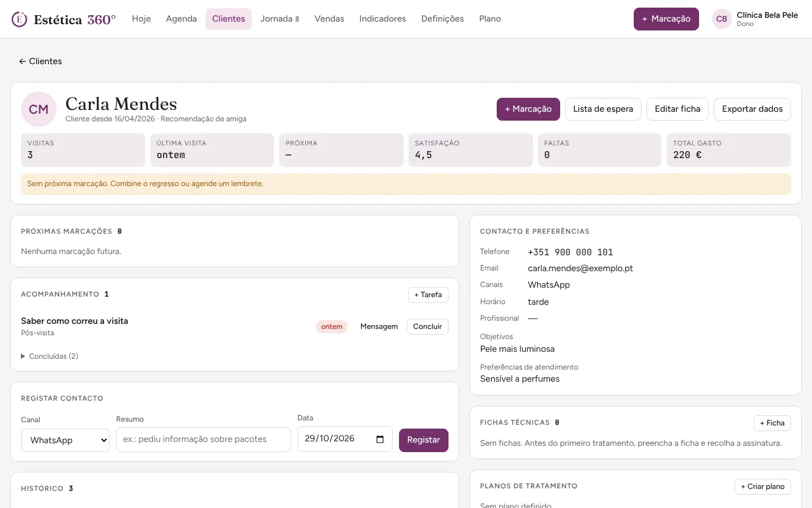Screen dimensions: 812x508
Task: Open the calendar picker in Data field
Action: [380, 439]
